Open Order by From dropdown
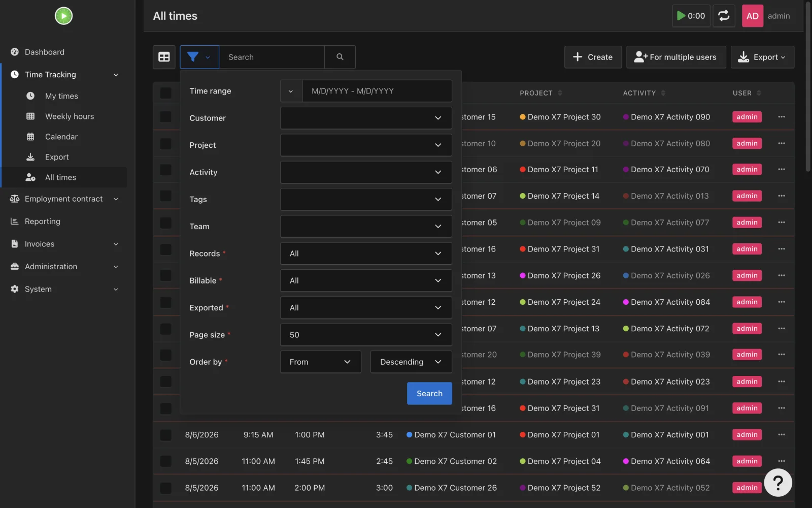This screenshot has height=508, width=812. 321,362
